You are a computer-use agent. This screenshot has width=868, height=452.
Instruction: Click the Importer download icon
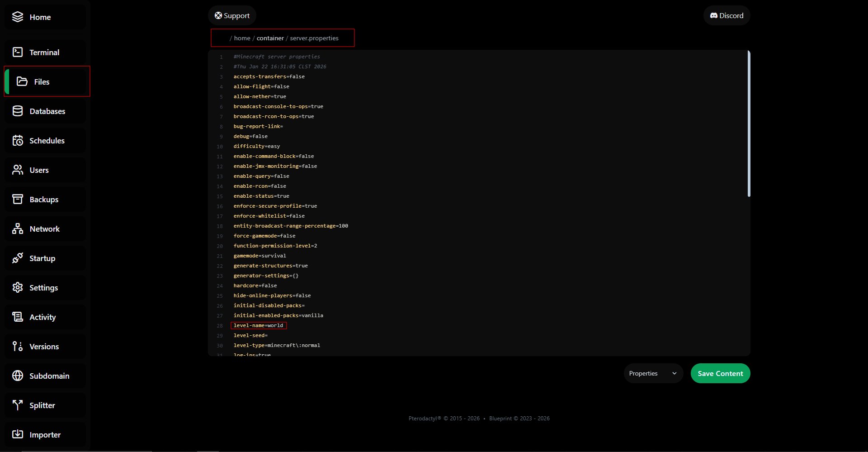click(18, 434)
